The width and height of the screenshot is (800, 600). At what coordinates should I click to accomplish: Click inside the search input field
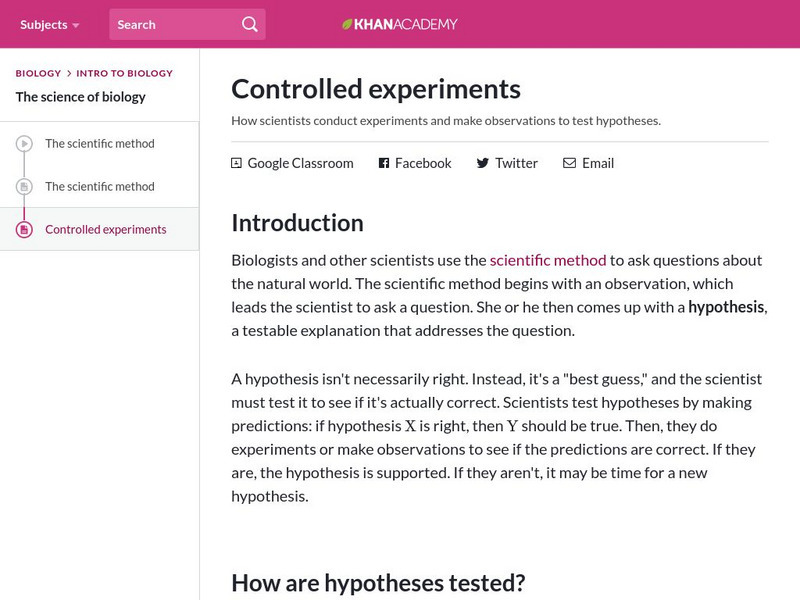click(170, 22)
